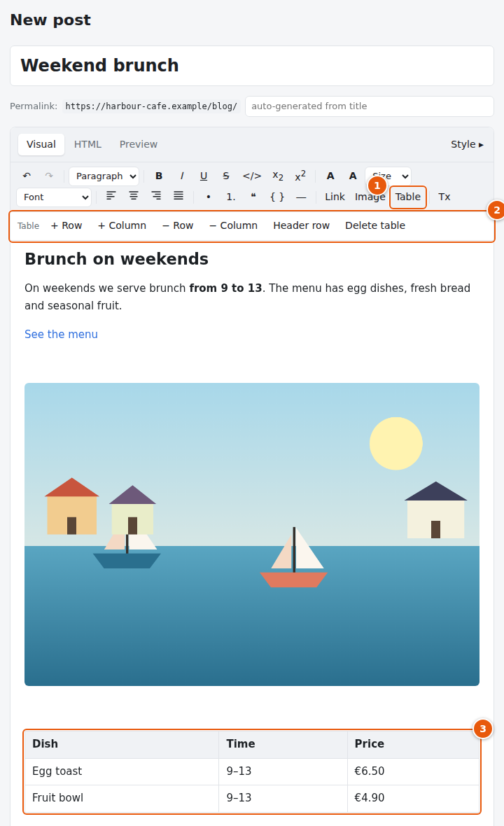This screenshot has width=504, height=826.
Task: Switch to the Visual tab
Action: pyautogui.click(x=41, y=144)
